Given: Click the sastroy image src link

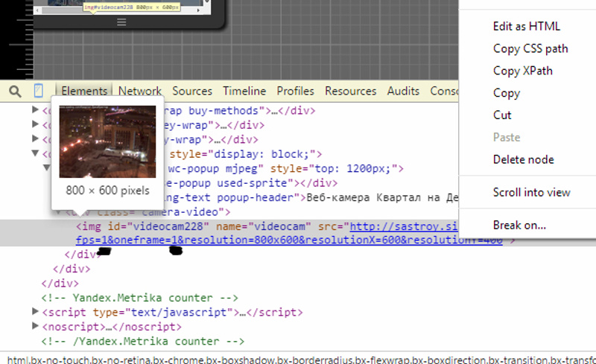Looking at the screenshot, I should point(402,226).
